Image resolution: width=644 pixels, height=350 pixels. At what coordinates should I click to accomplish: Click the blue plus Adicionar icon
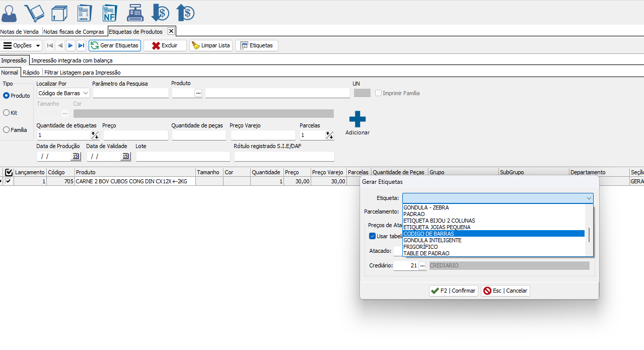click(x=357, y=119)
